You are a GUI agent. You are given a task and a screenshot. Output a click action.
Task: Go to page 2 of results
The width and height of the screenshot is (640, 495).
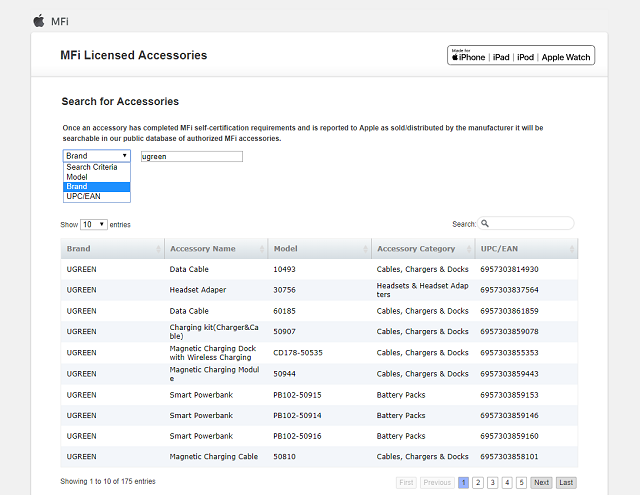click(478, 482)
